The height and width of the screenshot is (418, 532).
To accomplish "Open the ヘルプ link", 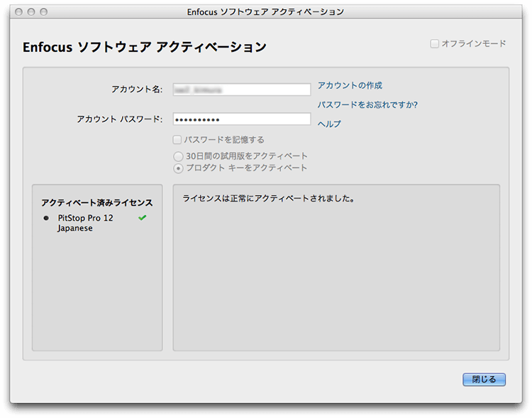I will click(x=329, y=124).
